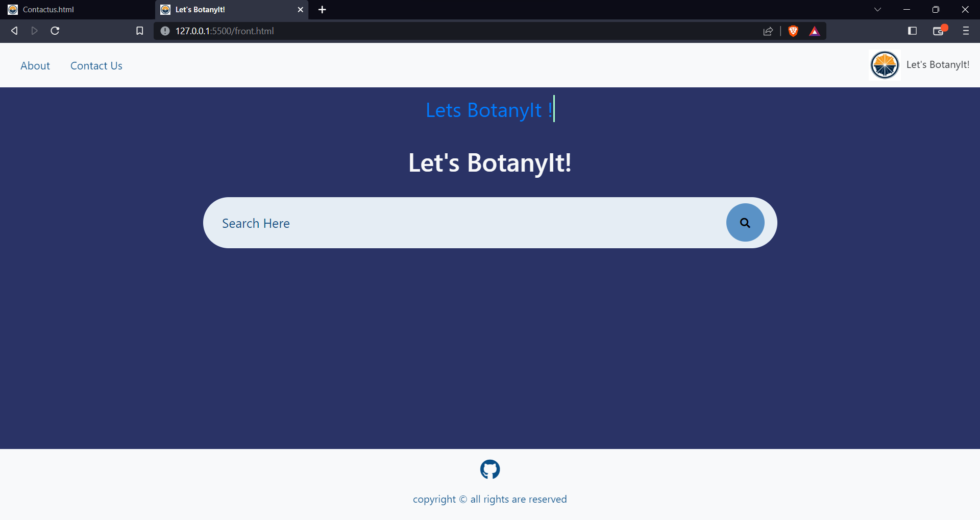Open the Contact Us link
The image size is (980, 520).
tap(96, 65)
